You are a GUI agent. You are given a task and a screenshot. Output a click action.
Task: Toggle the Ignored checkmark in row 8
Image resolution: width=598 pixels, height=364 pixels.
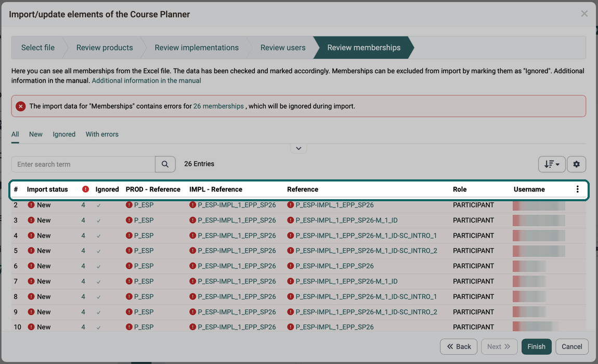pos(98,297)
